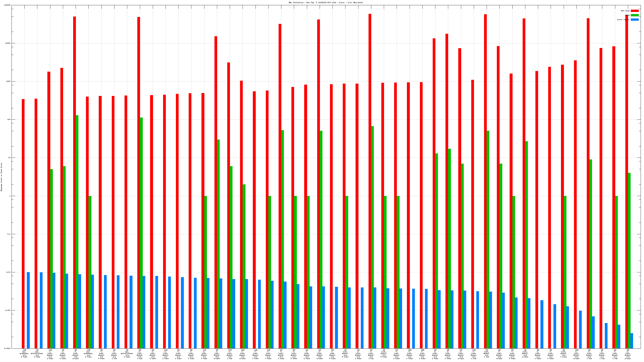Screen dimensions: 644x362
Task: Click the shortest blue bar at far right
Action: point(632,340)
